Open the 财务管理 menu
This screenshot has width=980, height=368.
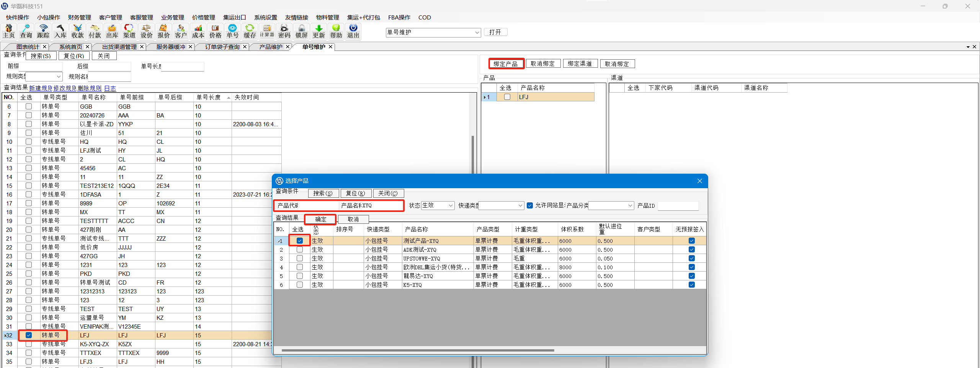pyautogui.click(x=79, y=18)
